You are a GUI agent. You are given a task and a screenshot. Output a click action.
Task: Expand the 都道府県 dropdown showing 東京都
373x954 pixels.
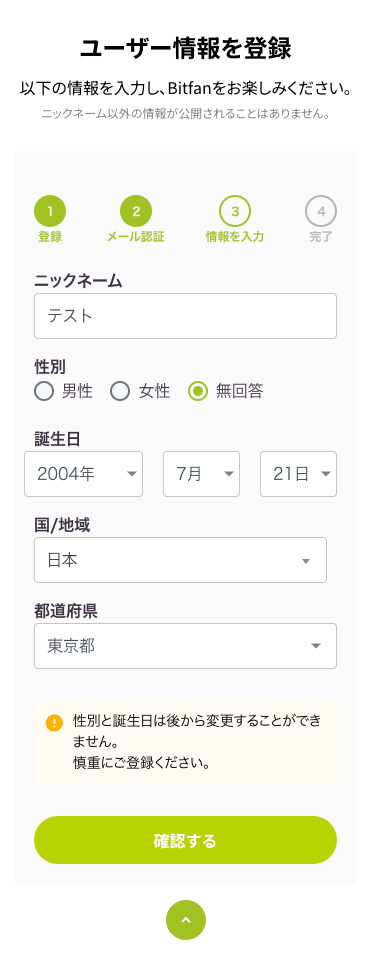[186, 646]
